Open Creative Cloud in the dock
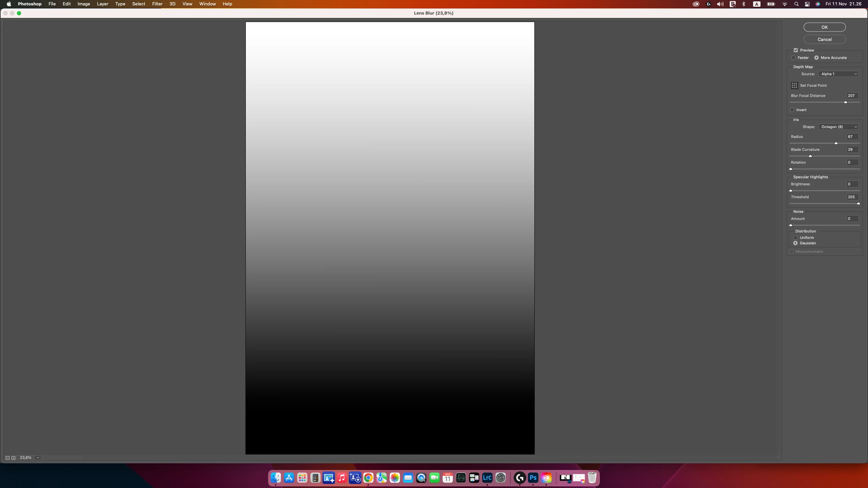Image resolution: width=868 pixels, height=488 pixels. click(x=546, y=478)
